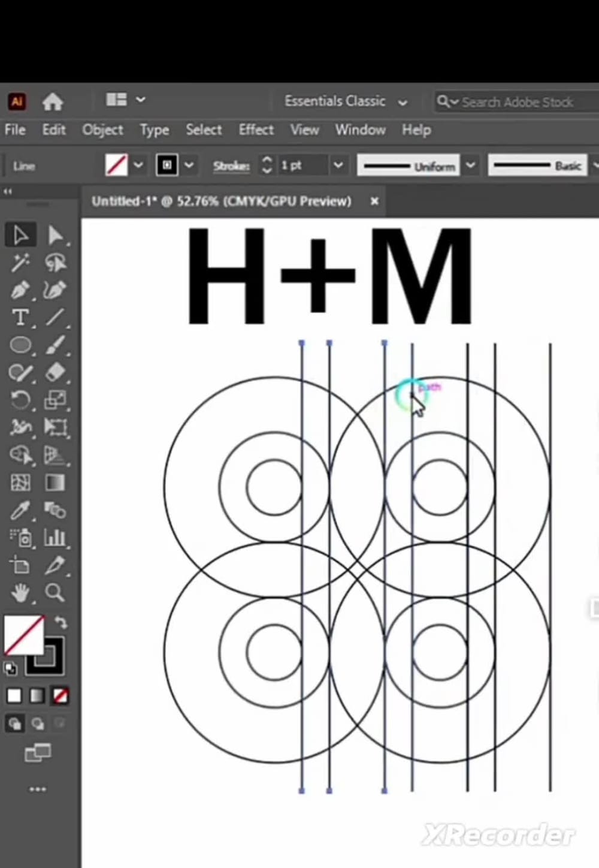This screenshot has height=868, width=599.
Task: Switch to the Untitled-1 document tab
Action: (x=222, y=201)
